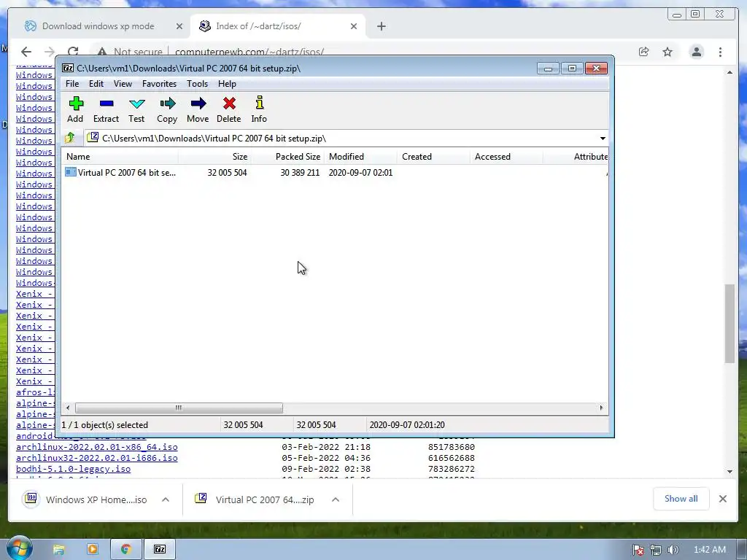Image resolution: width=747 pixels, height=560 pixels.
Task: Click the 7-Zip scrollbar right arrow
Action: click(x=601, y=408)
